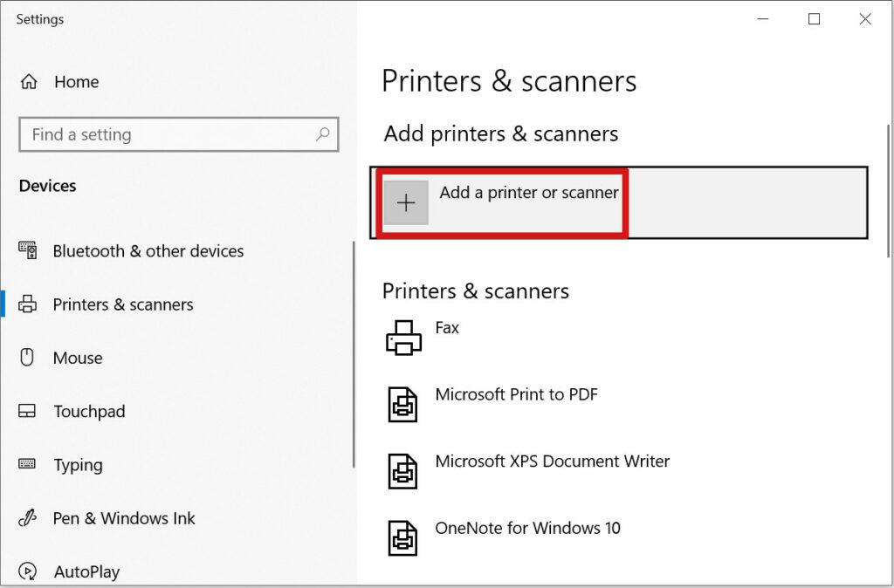Maximize the Settings window
Viewport: 894px width, 588px height.
pyautogui.click(x=815, y=19)
